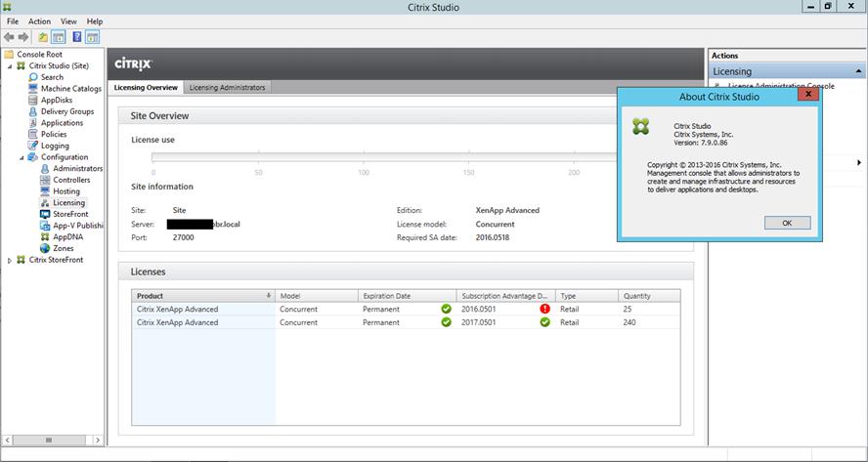Switch to the Licensing Administrators tab

tap(227, 88)
